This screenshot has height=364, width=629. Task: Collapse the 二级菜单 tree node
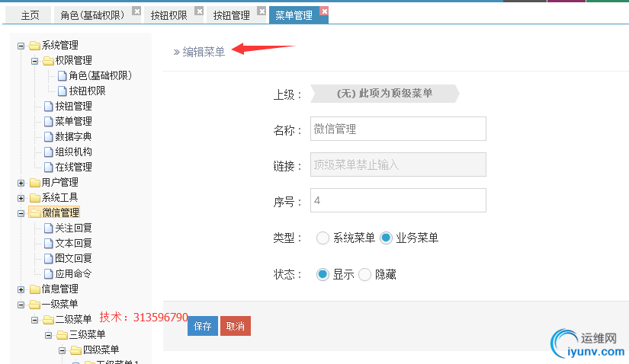coord(34,321)
